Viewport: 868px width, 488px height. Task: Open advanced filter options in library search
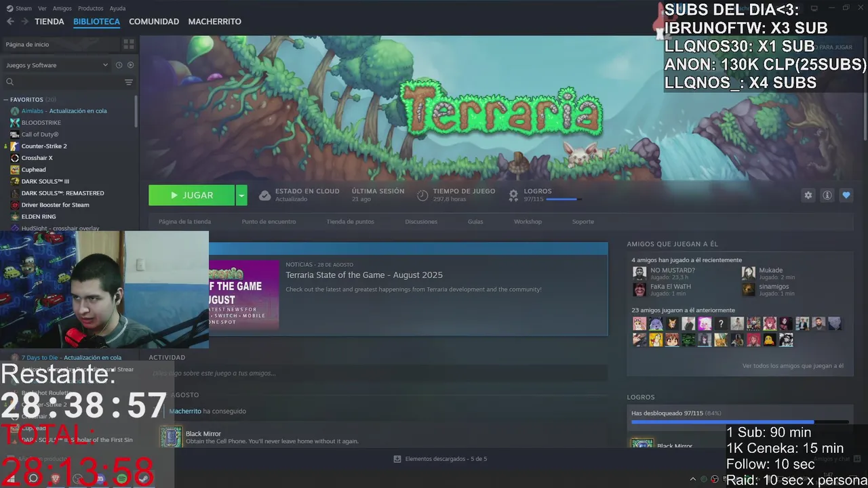(x=129, y=82)
